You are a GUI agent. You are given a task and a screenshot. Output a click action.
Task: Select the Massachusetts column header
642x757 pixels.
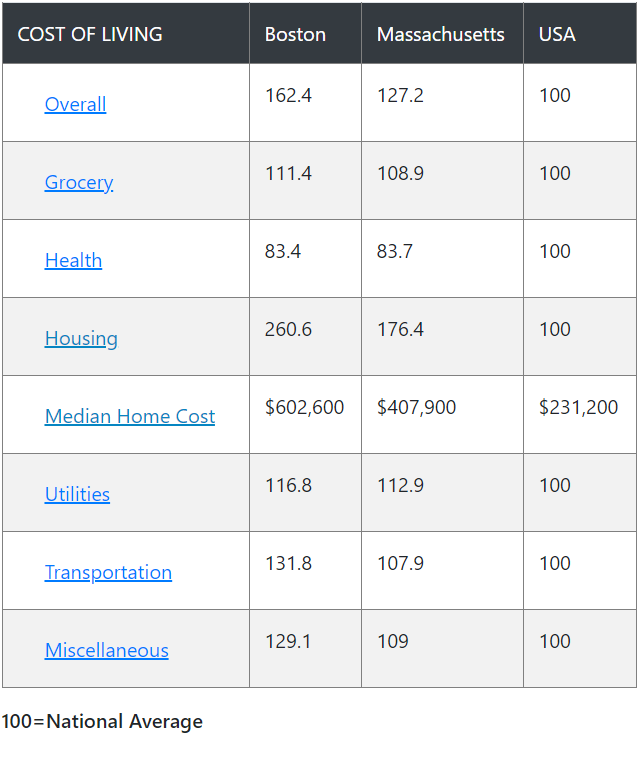tap(442, 33)
